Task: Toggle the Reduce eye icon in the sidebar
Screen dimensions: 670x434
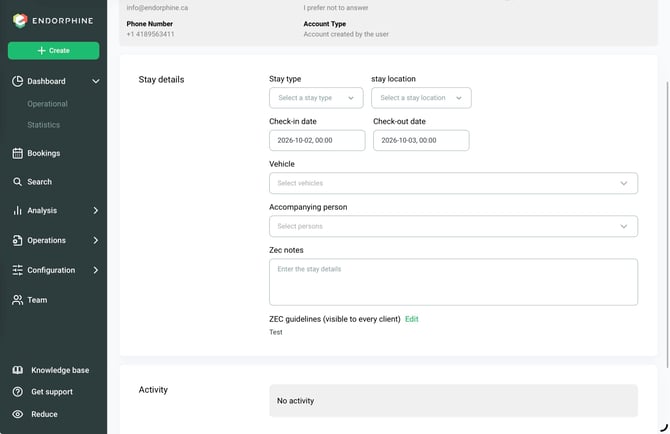Action: pyautogui.click(x=18, y=414)
